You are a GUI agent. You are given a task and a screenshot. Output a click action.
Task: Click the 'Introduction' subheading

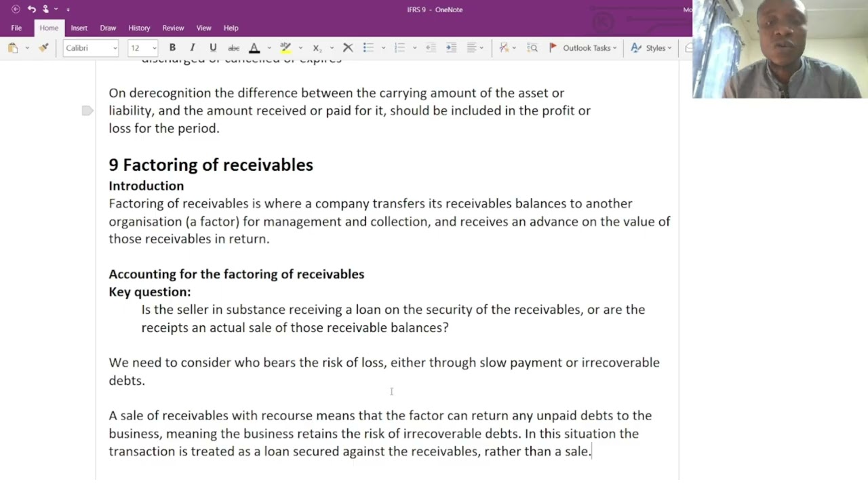(x=146, y=186)
